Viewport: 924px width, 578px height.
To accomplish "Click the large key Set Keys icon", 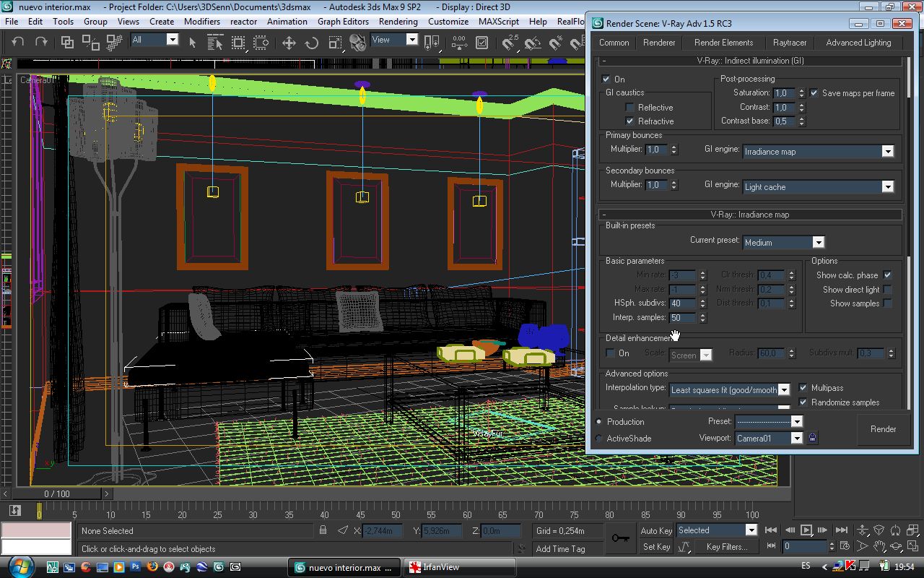I will (x=620, y=538).
